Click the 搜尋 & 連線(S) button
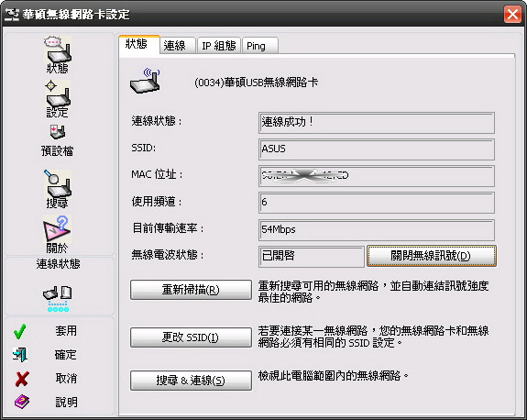The height and width of the screenshot is (420, 527). pos(191,381)
